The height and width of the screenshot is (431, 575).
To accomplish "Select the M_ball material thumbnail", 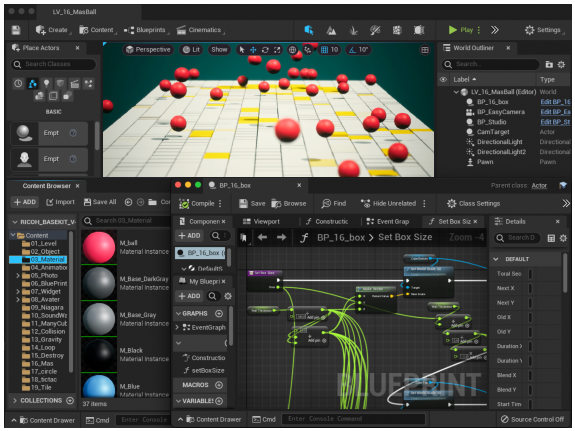I will click(x=99, y=247).
